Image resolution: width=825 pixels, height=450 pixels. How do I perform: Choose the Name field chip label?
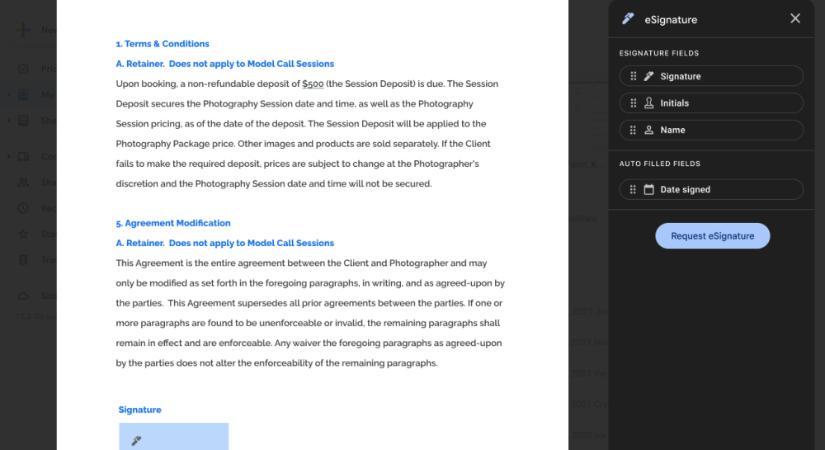672,130
